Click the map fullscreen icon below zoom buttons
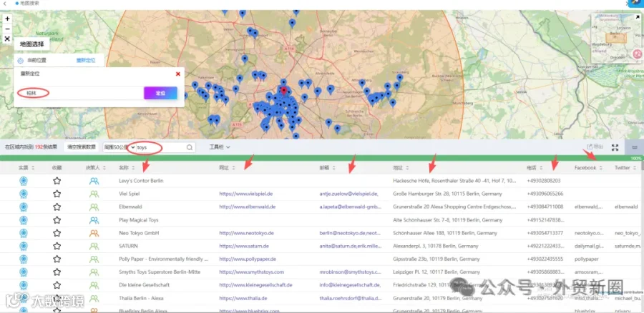Screen dimensions: 644x313 tap(7, 39)
